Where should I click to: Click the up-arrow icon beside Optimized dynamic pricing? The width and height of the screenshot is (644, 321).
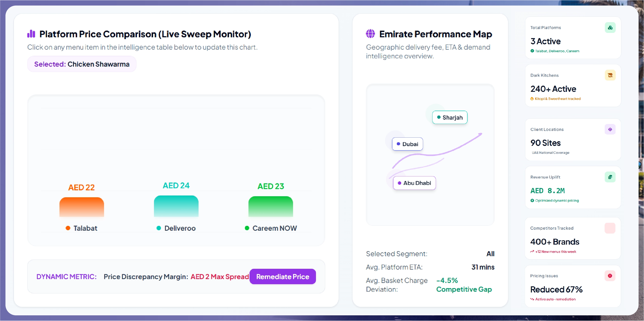532,201
